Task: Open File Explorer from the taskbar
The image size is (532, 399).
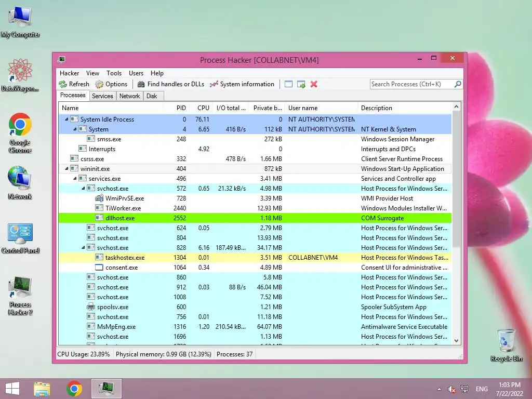Action: coord(42,389)
